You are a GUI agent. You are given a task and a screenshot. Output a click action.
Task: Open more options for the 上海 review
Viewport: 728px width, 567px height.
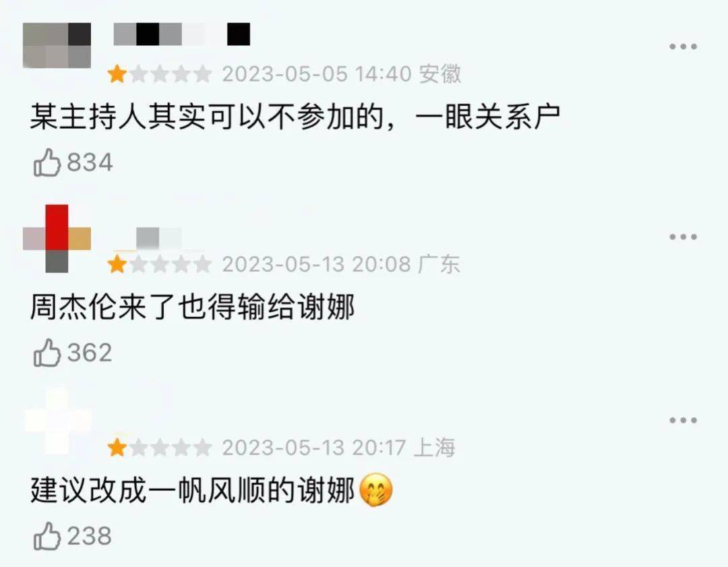pos(683,420)
